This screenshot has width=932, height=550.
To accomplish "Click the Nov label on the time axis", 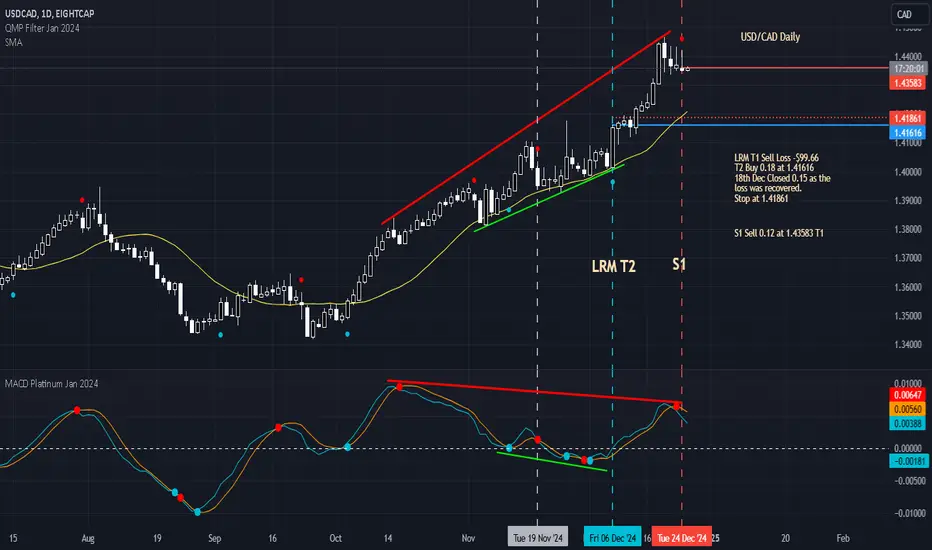I will [468, 538].
